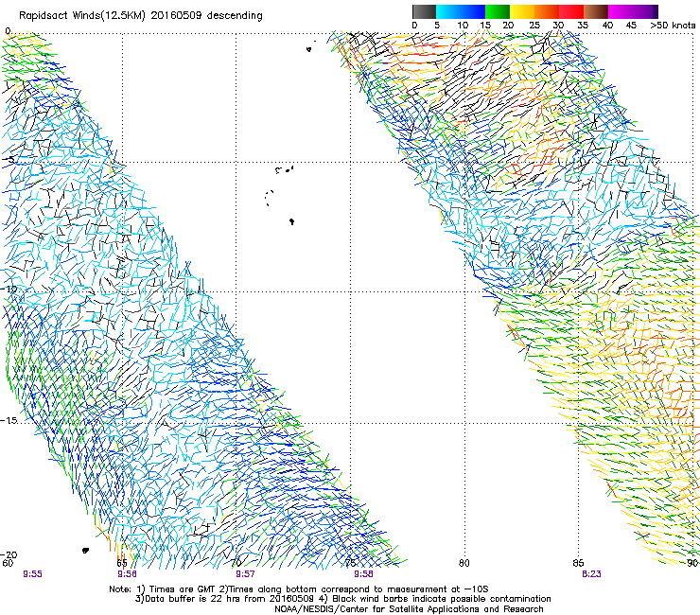Click the '>50 knots' legend label

click(x=673, y=26)
